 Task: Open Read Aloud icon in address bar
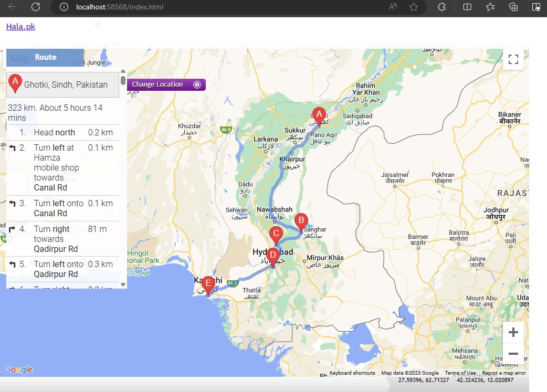393,7
